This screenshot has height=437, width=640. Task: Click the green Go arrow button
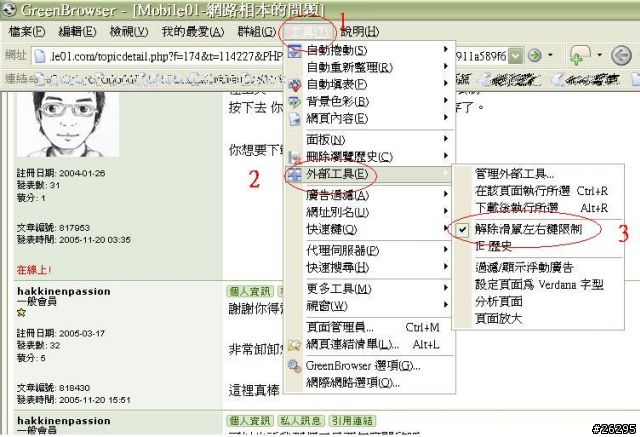534,55
